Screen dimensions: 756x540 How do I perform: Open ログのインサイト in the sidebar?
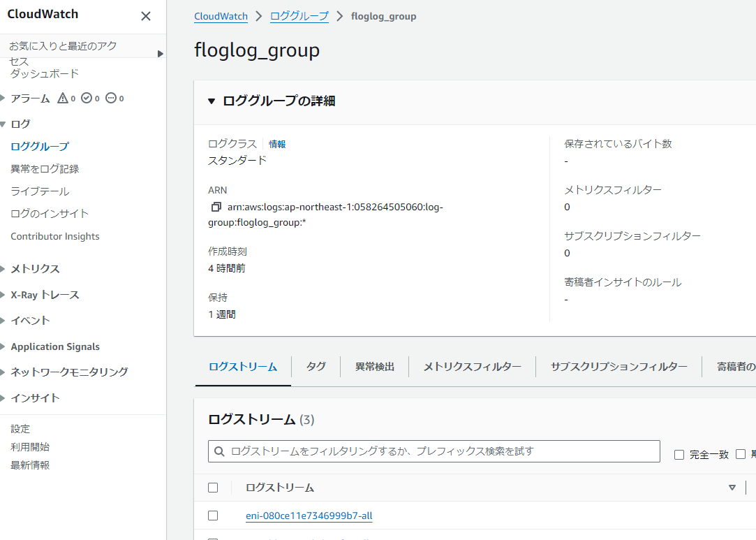(50, 214)
